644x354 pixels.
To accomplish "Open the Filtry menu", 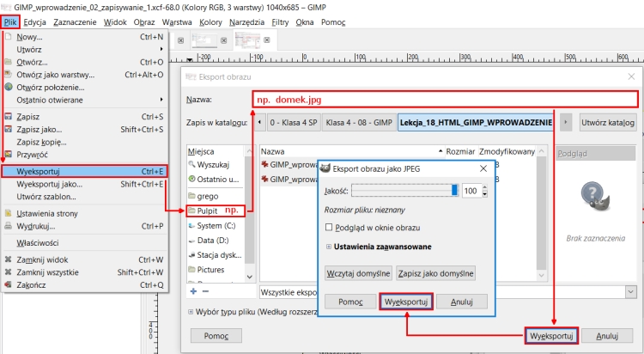I will pos(280,22).
